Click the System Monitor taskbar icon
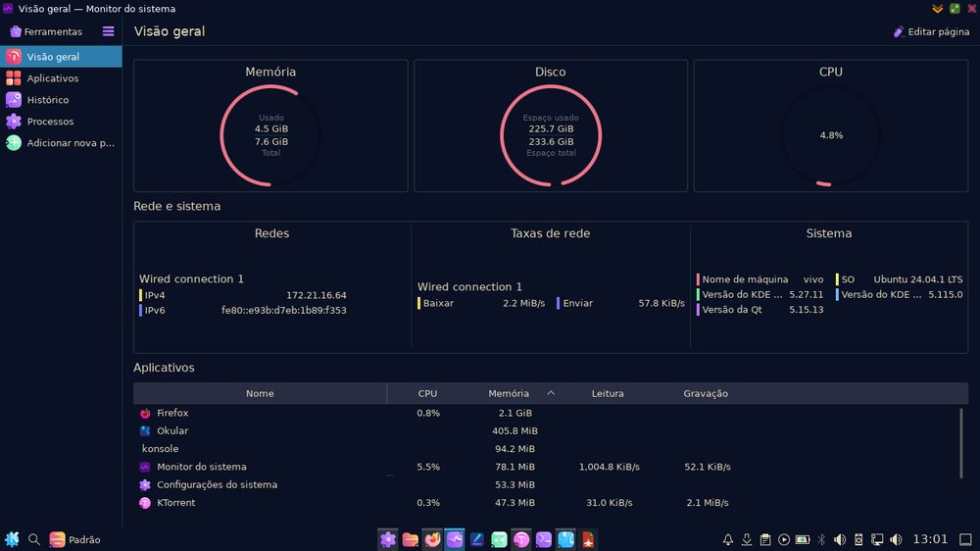 tap(455, 539)
